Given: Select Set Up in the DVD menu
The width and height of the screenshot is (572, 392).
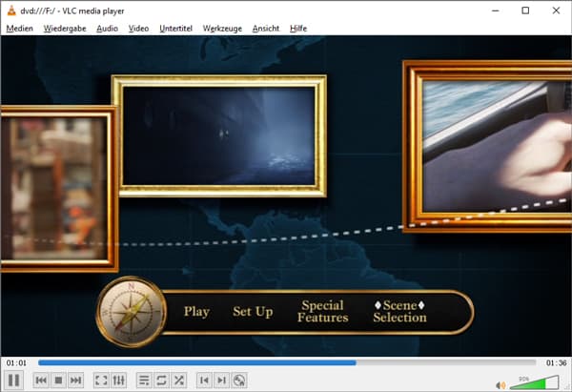Looking at the screenshot, I should (x=253, y=311).
